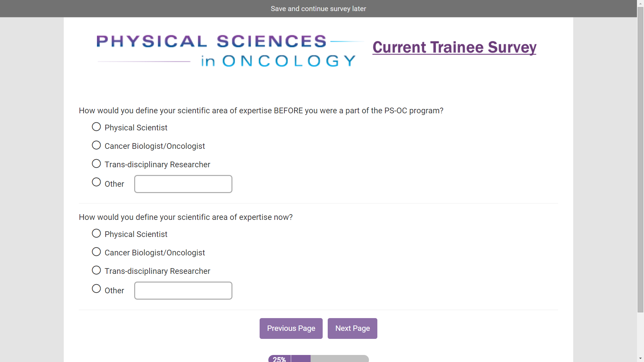Click the Current Trainee Survey heading

pos(454,47)
